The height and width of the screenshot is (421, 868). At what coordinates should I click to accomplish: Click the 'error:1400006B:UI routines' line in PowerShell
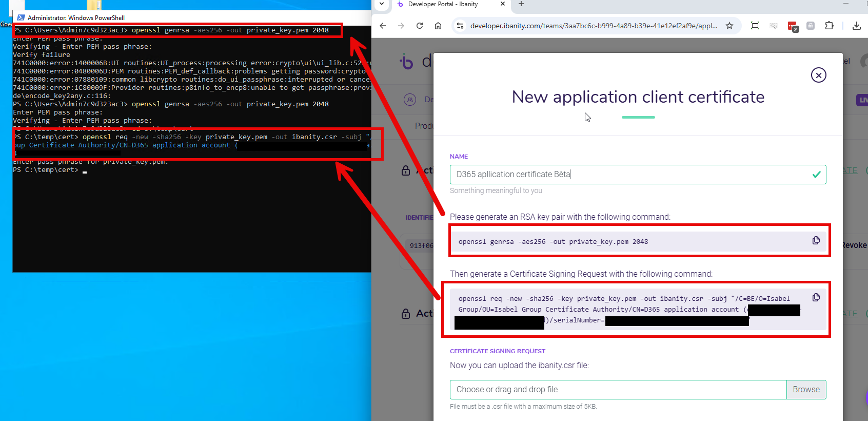[x=192, y=63]
